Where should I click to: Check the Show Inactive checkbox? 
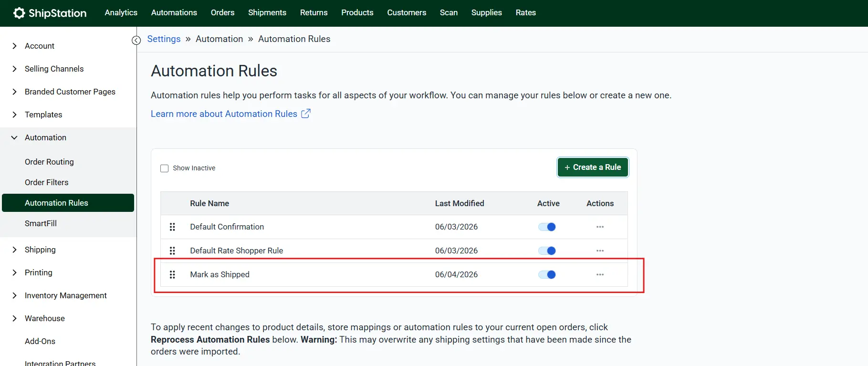coord(165,168)
